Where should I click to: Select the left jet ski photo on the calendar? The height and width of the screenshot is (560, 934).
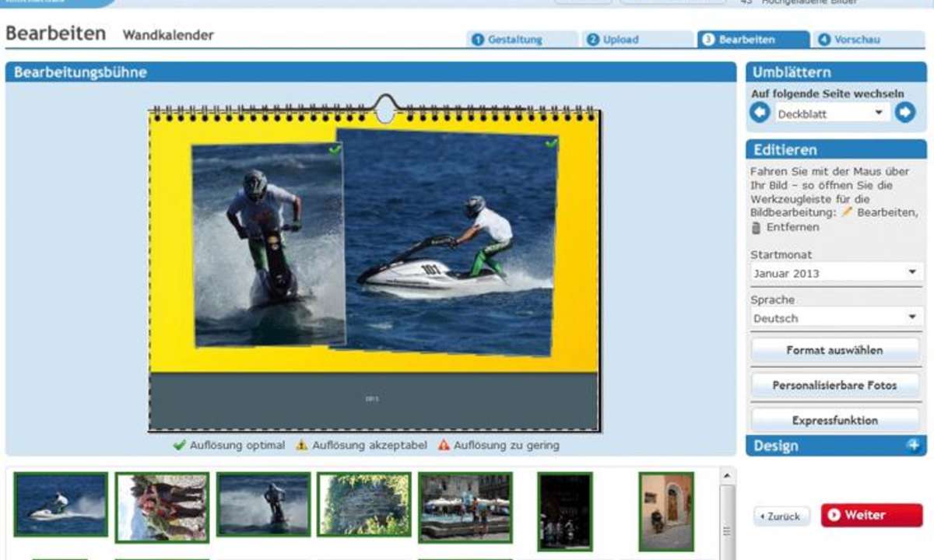[x=269, y=243]
